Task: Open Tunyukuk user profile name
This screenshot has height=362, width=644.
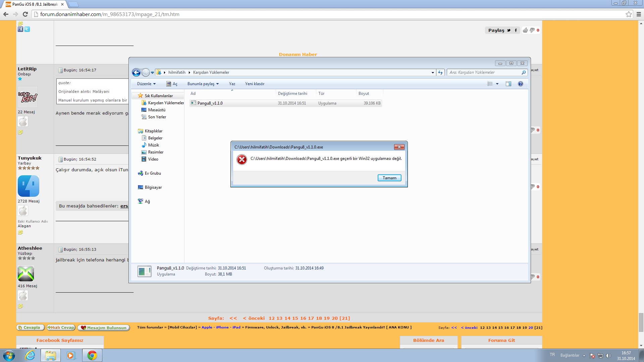Action: 30,158
